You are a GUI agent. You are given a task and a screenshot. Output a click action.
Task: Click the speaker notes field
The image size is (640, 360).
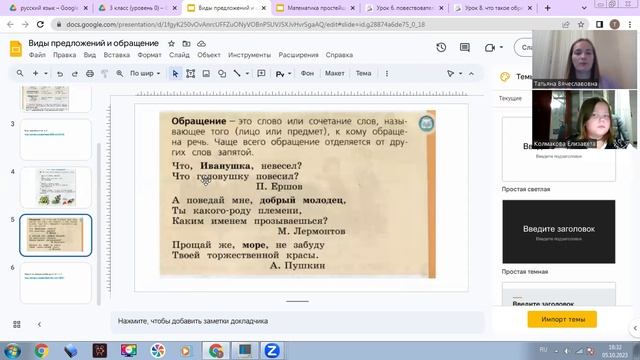tap(297, 321)
